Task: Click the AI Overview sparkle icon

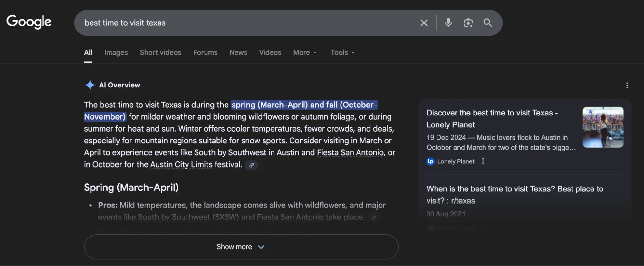Action: click(x=90, y=85)
